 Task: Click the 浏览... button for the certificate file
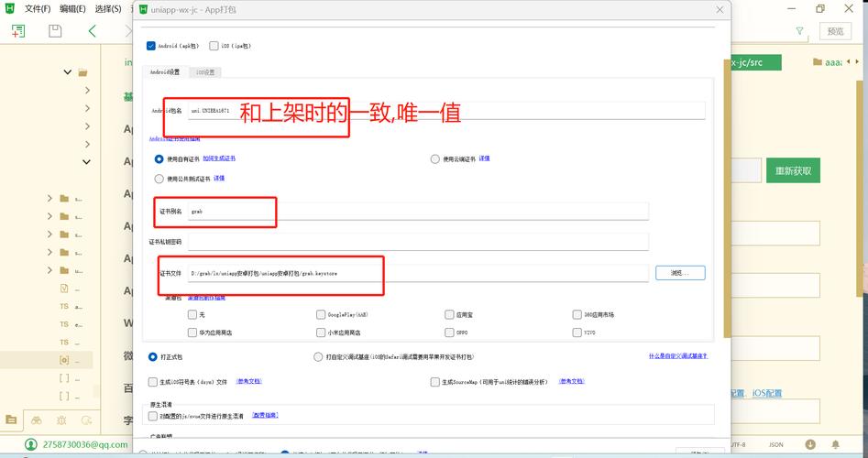pos(679,273)
